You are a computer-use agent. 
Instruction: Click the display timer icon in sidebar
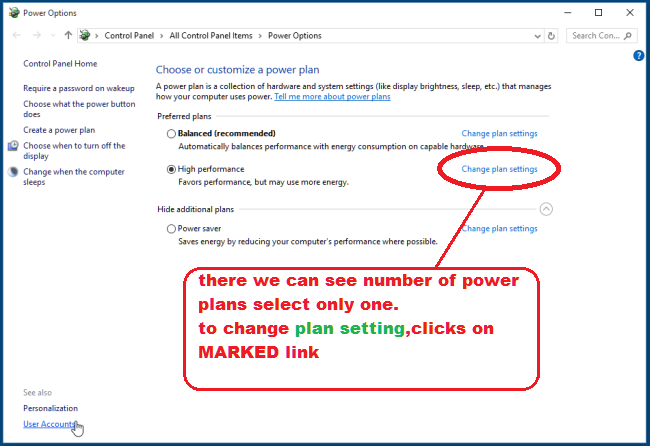coord(13,145)
